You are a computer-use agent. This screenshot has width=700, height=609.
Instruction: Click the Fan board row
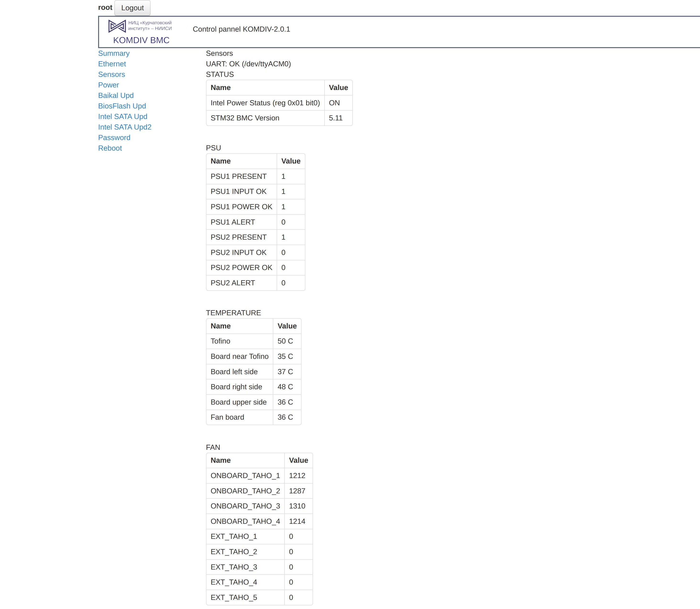click(254, 417)
